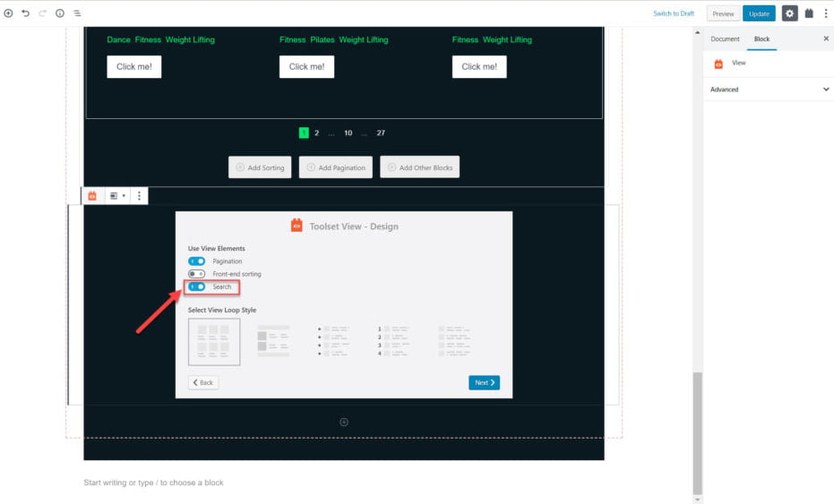Close the settings sidebar
The image size is (834, 504).
pos(826,38)
